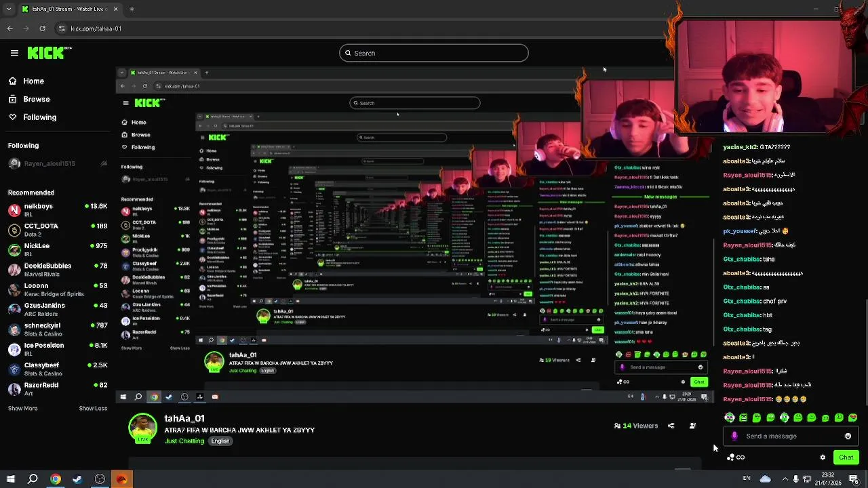This screenshot has height=488, width=868.
Task: Open Steam from the taskbar
Action: (77, 479)
